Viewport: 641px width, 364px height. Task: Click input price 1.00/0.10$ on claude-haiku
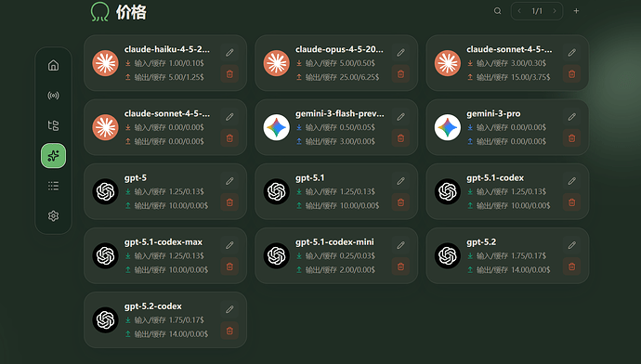186,63
